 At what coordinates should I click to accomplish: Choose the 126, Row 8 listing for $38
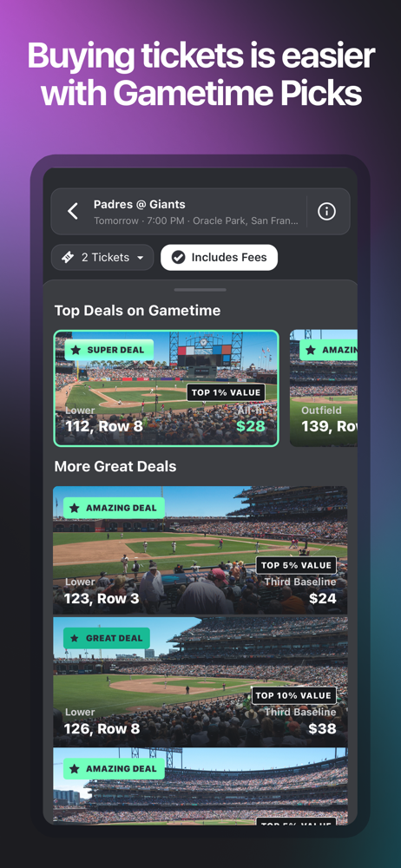coord(200,681)
